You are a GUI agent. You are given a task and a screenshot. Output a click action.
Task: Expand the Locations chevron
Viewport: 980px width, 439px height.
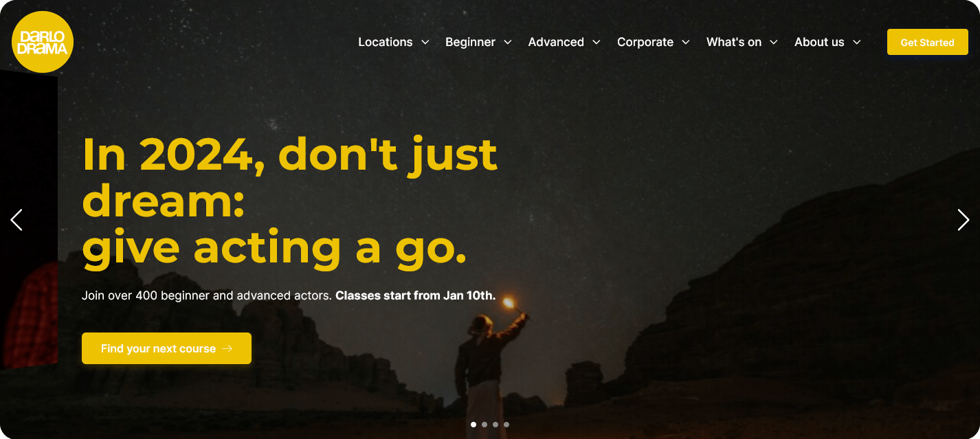tap(425, 42)
